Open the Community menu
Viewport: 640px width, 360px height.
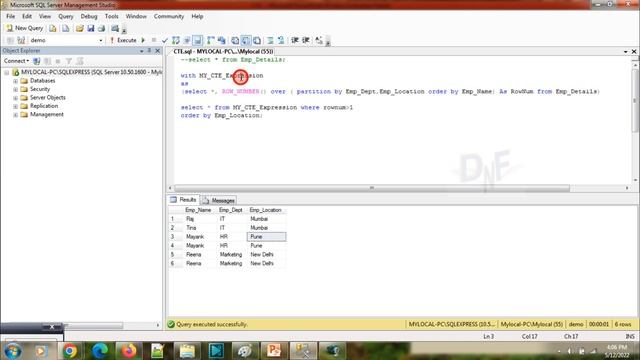pos(169,16)
